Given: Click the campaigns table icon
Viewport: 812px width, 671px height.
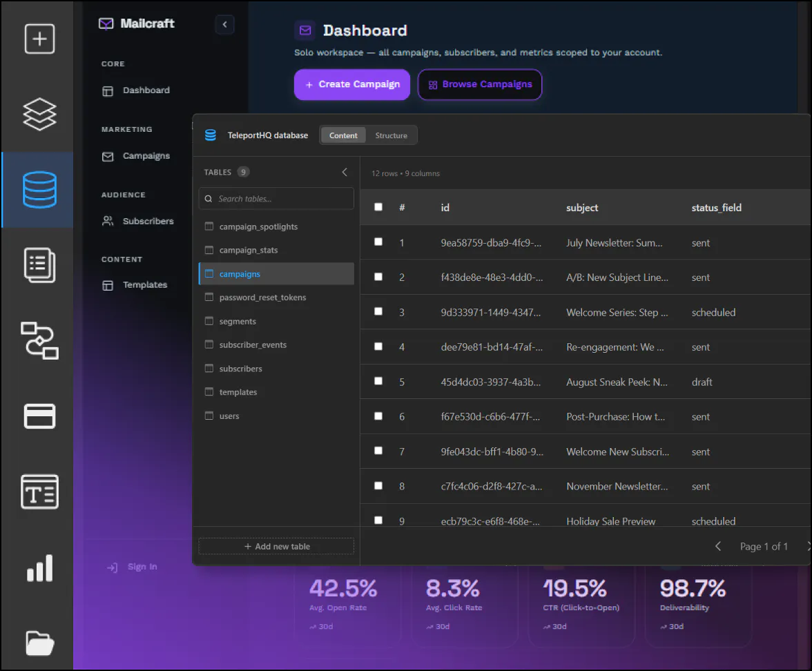Looking at the screenshot, I should click(x=209, y=273).
